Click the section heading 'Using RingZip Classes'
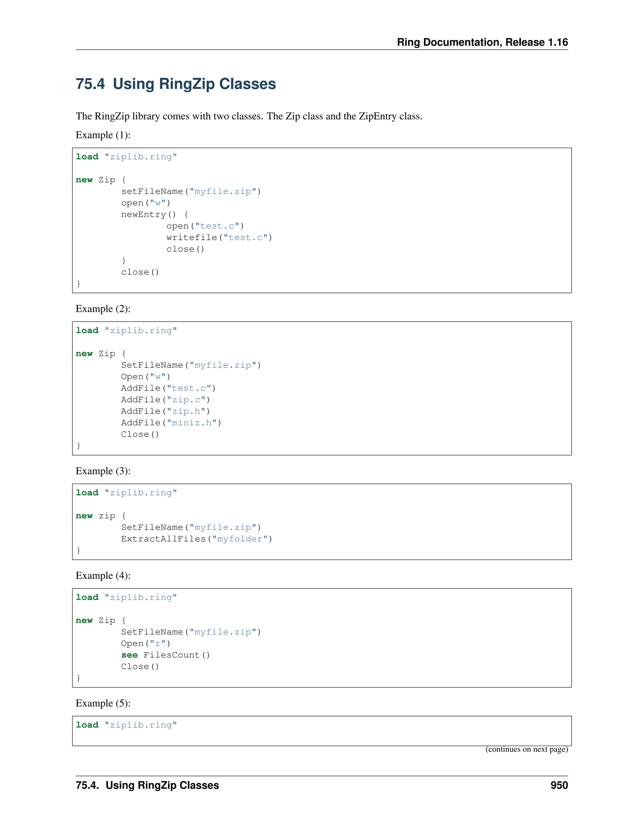The height and width of the screenshot is (833, 644). click(175, 84)
